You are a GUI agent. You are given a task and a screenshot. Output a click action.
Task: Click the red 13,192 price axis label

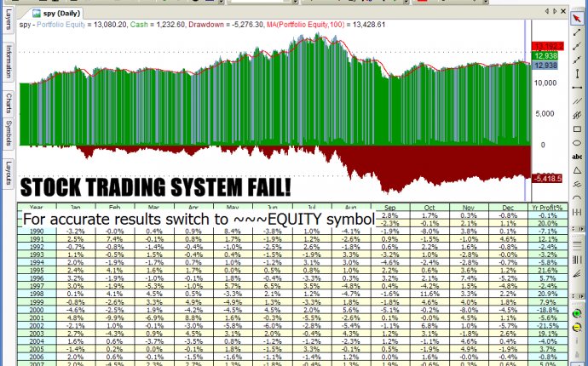(x=548, y=47)
